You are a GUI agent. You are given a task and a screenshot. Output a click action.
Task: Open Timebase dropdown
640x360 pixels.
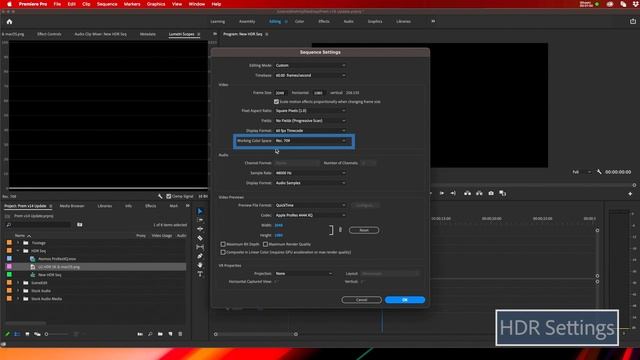311,76
